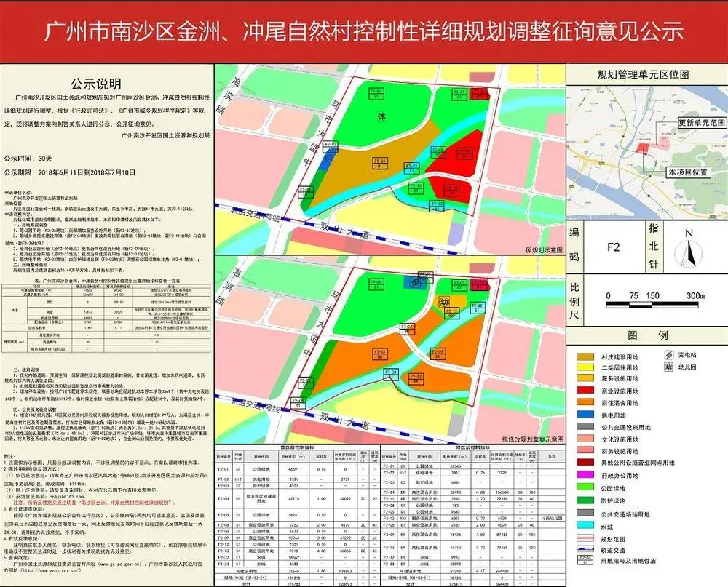Click the 修改前控制指标 table header
Screen dimensions: 728x587
[296, 447]
